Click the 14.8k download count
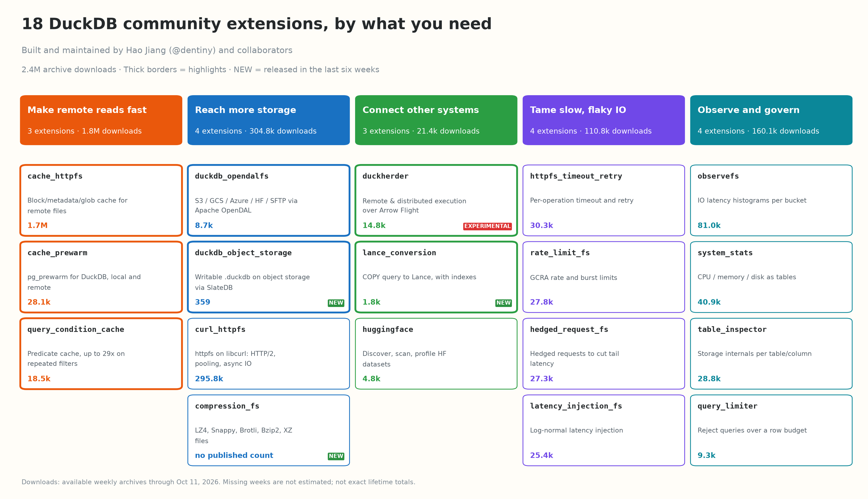 pyautogui.click(x=374, y=226)
